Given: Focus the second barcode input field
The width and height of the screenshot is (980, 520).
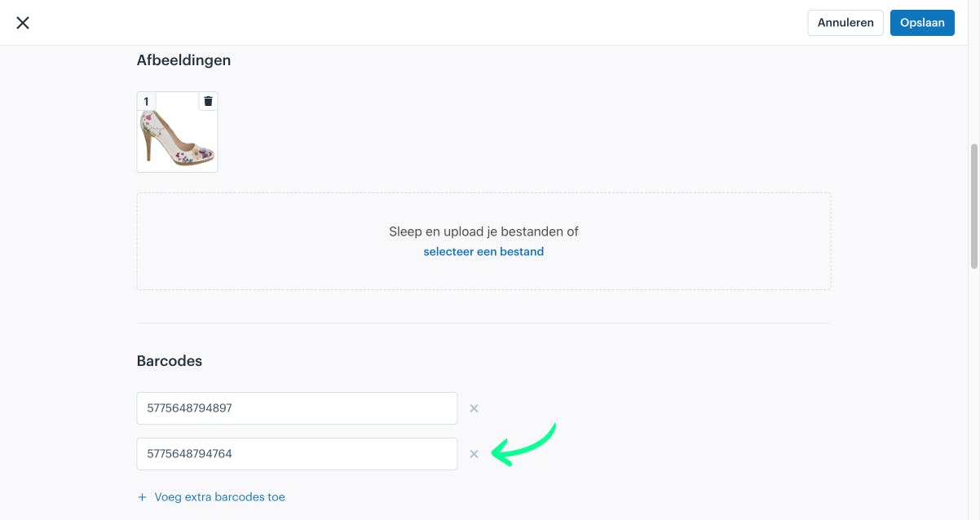Looking at the screenshot, I should (x=297, y=454).
